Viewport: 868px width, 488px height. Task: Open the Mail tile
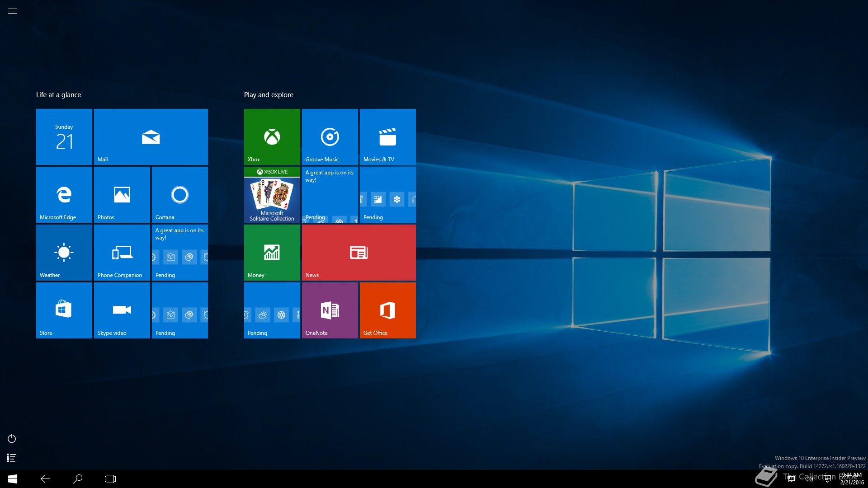151,137
